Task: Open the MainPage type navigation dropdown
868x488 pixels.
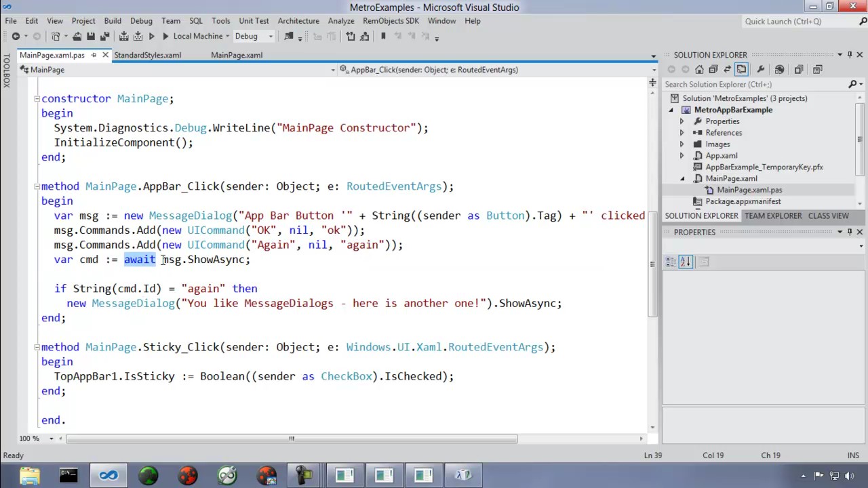Action: coord(333,70)
